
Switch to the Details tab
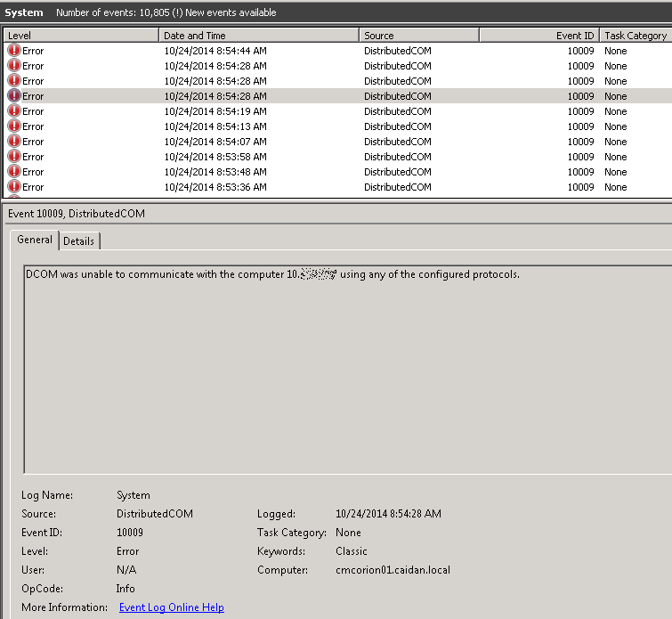click(79, 241)
